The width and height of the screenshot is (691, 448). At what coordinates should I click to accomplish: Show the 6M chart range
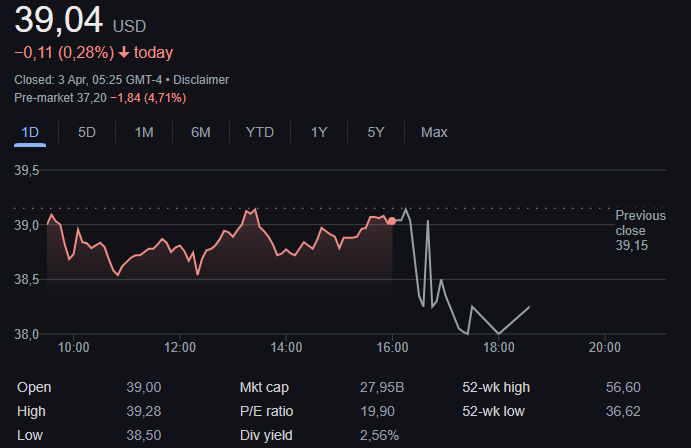[x=201, y=132]
